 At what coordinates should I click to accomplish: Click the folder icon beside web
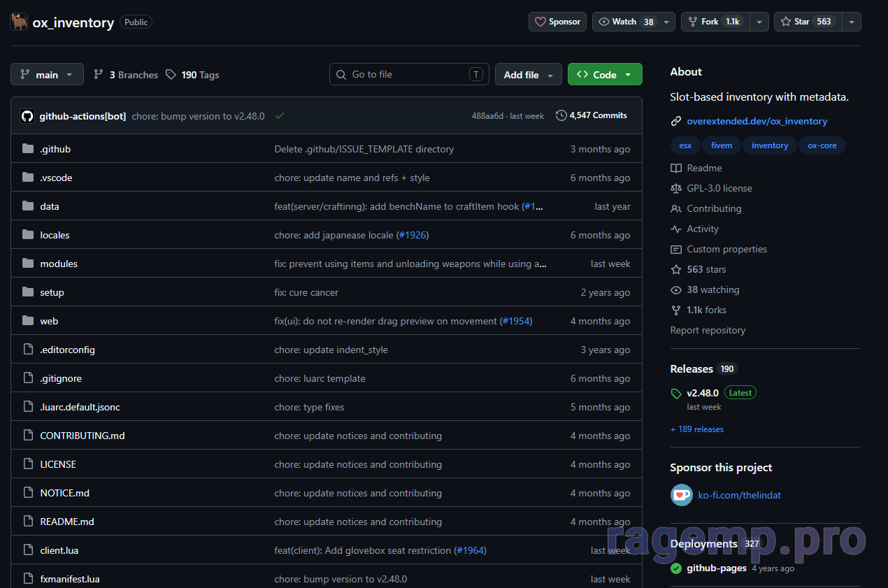point(28,321)
